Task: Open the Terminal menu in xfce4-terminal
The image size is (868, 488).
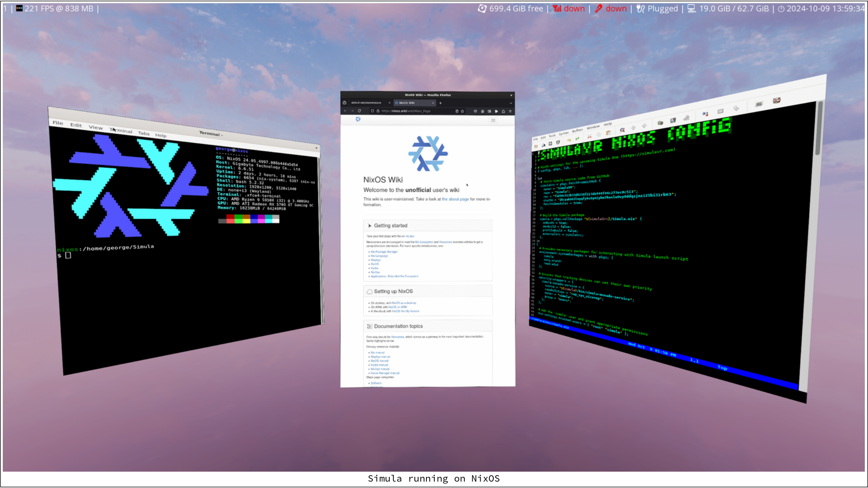Action: (x=121, y=130)
